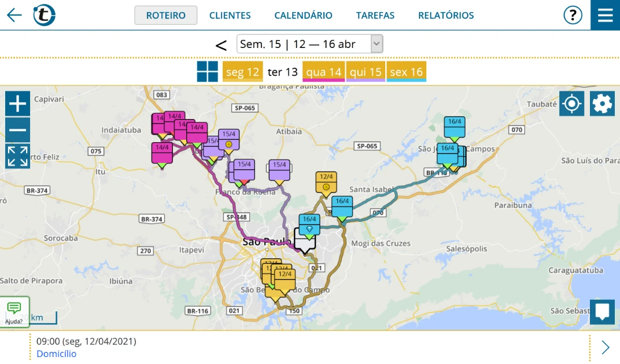The height and width of the screenshot is (364, 620).
Task: Click the week grid view icon
Action: coord(208,72)
